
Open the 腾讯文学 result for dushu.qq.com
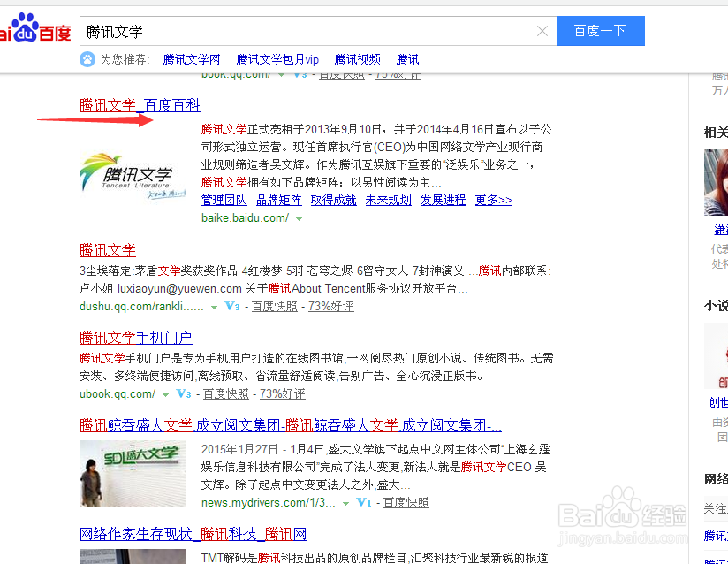108,250
